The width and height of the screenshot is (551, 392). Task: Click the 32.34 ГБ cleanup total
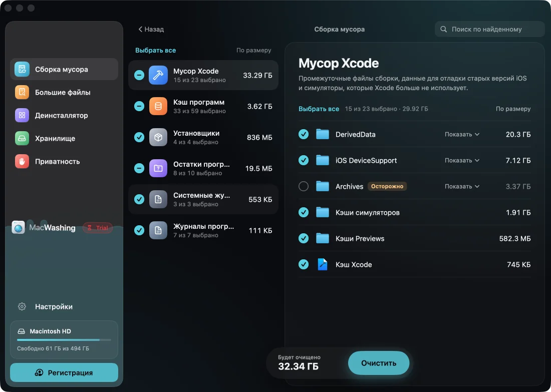pos(299,366)
